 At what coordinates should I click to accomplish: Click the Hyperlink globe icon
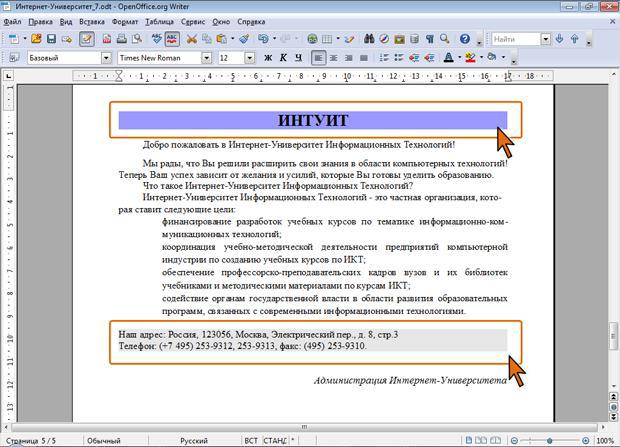click(312, 39)
